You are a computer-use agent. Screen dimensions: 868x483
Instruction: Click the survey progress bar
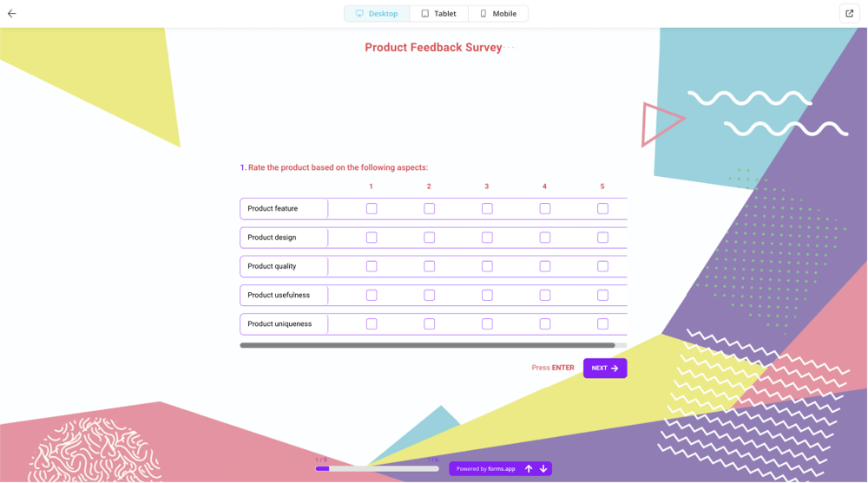377,469
